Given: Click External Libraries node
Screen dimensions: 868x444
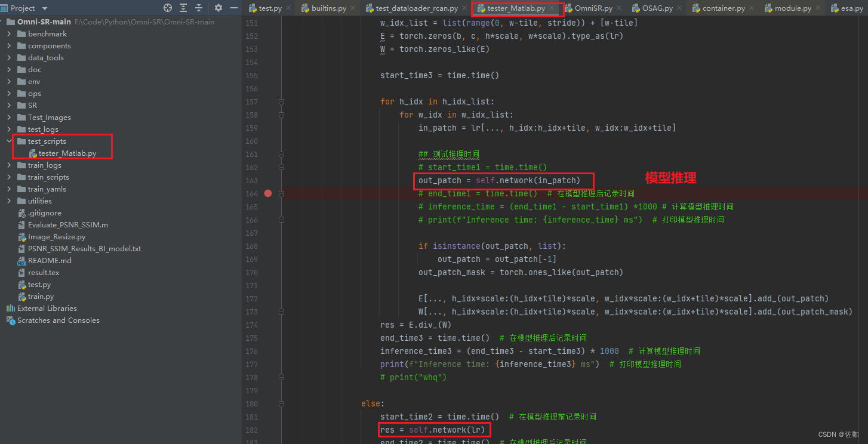Looking at the screenshot, I should tap(41, 309).
